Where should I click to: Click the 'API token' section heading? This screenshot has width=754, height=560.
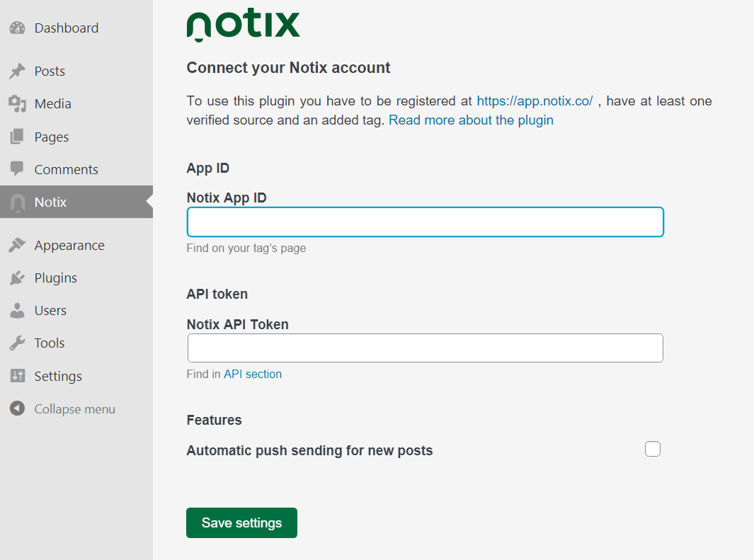(217, 294)
